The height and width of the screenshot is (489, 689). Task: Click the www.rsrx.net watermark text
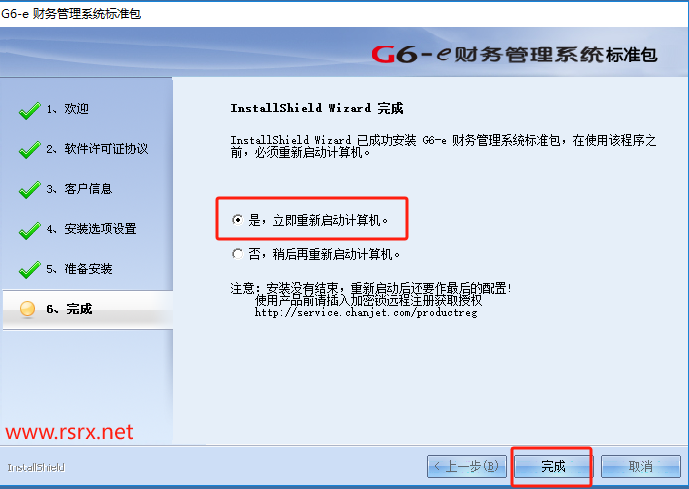[x=69, y=432]
